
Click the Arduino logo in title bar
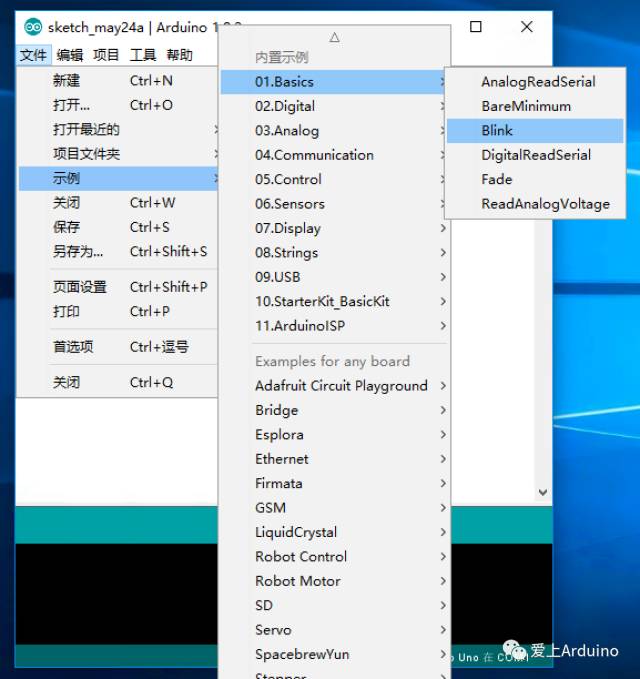(33, 27)
